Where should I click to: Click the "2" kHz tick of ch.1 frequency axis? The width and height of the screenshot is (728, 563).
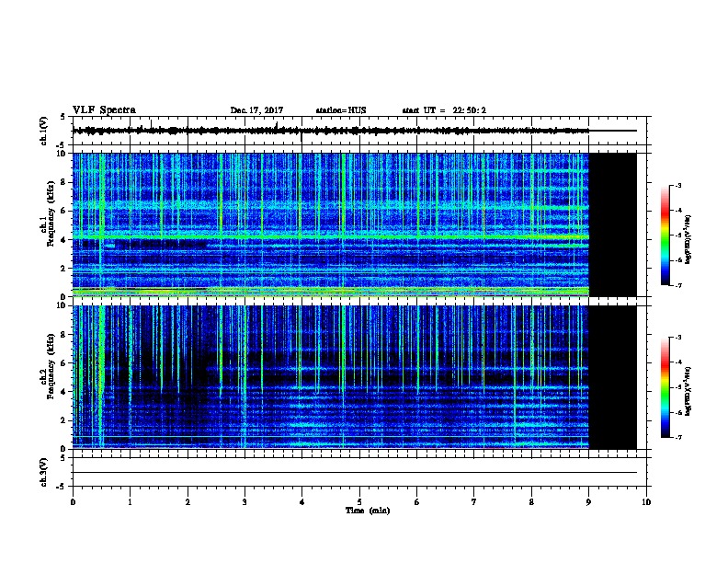tap(64, 268)
